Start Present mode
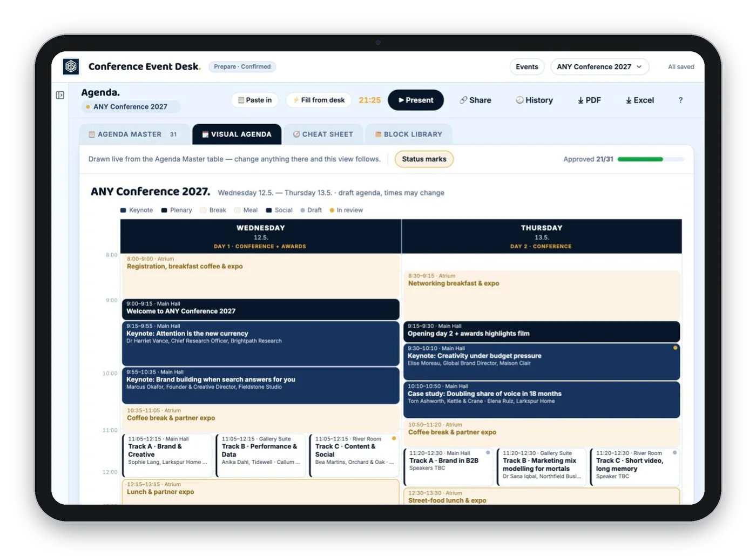Screen dimensions: 756x556 tap(416, 100)
